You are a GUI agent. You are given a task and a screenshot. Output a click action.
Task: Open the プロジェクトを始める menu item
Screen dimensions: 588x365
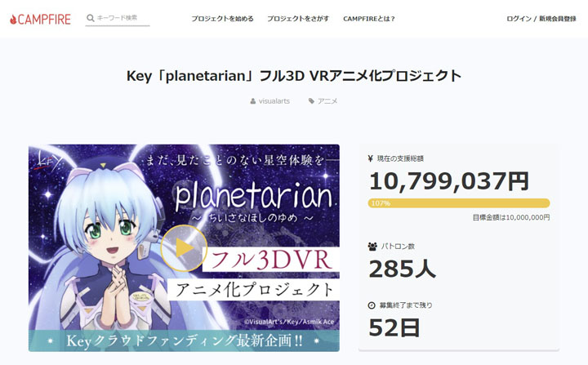222,18
